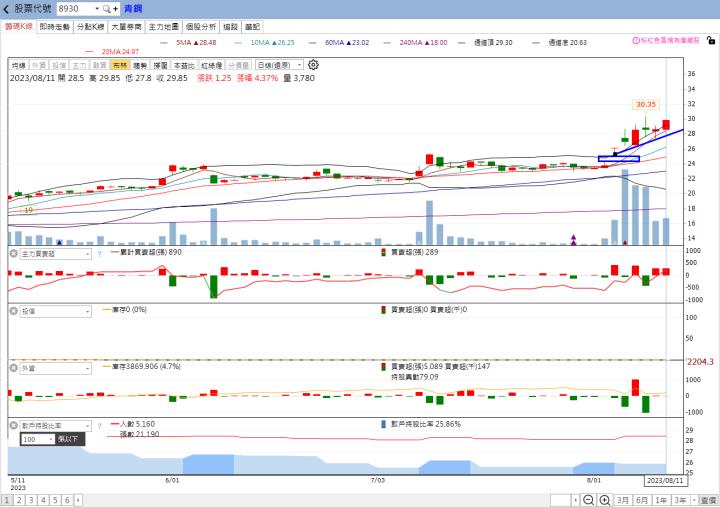Set chart range to 6月
The height and width of the screenshot is (507, 720).
tap(640, 499)
